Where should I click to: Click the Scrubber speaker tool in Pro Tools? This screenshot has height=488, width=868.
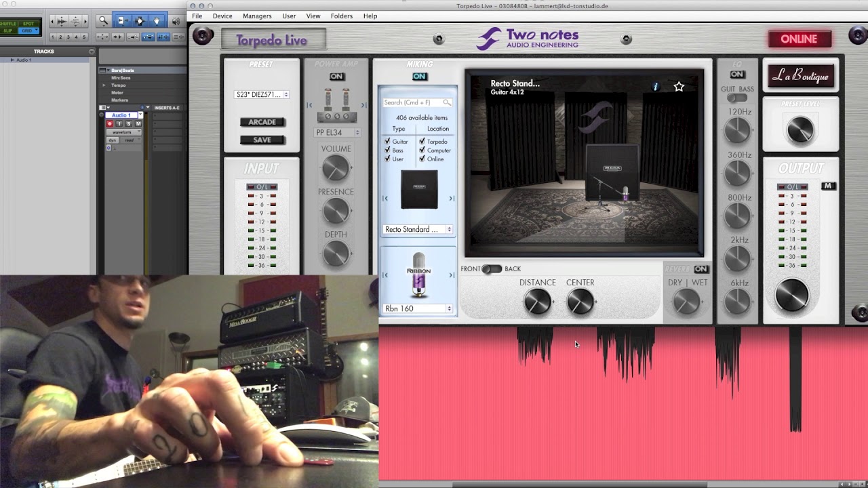176,21
